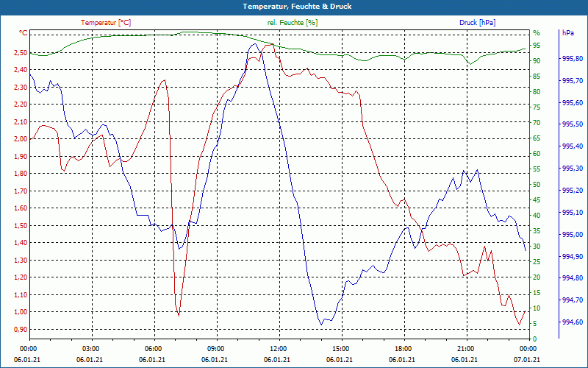Click the chart title 'Temperatur, Feuchte & Druck'
The width and height of the screenshot is (588, 368).
tap(297, 7)
